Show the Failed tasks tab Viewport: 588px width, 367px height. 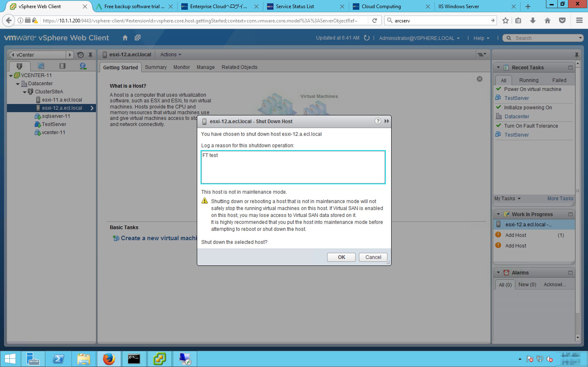tap(559, 80)
